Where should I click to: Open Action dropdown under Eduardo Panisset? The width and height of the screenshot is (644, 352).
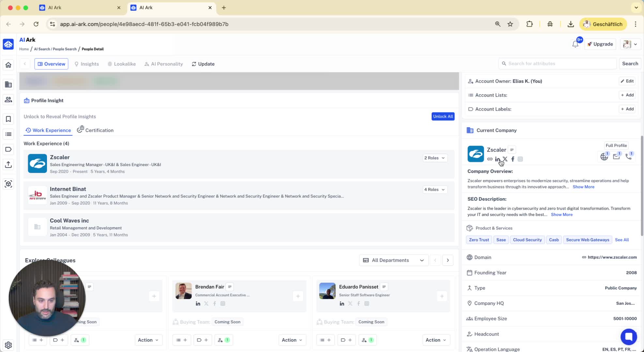436,340
